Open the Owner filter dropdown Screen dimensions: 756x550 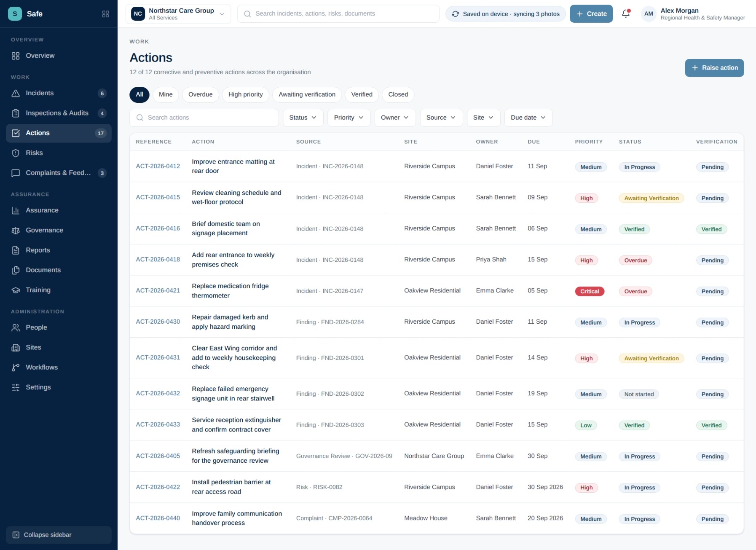[x=395, y=118]
